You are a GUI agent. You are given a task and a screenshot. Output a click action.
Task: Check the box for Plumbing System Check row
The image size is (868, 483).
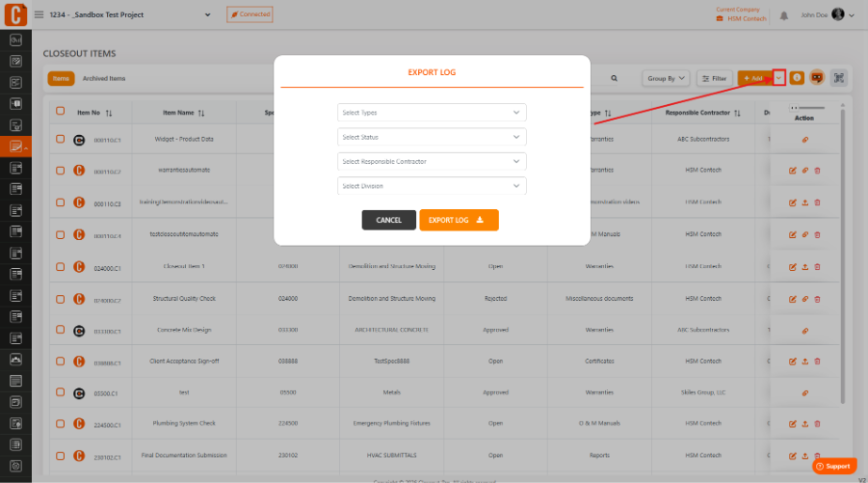click(x=61, y=424)
